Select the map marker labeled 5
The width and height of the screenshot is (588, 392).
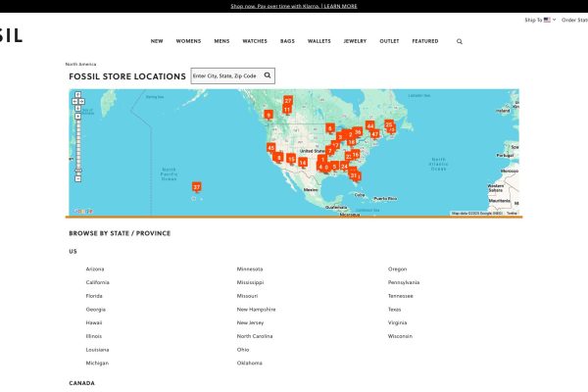(334, 166)
